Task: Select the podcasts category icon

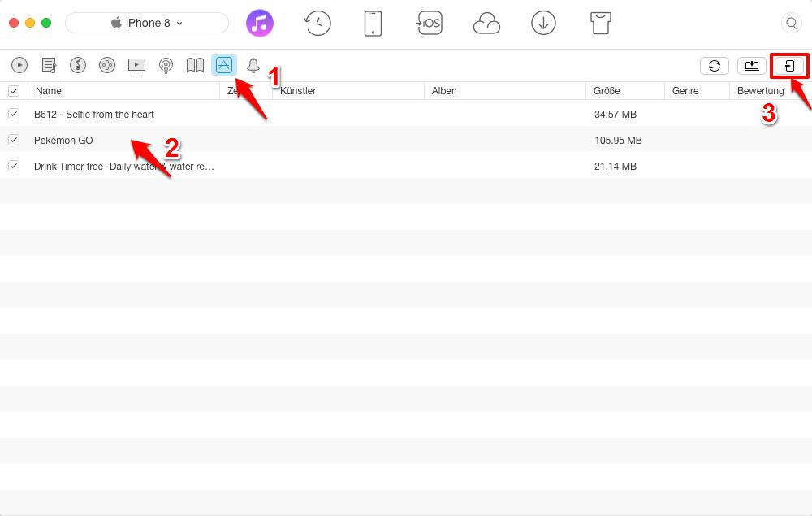Action: pyautogui.click(x=166, y=66)
